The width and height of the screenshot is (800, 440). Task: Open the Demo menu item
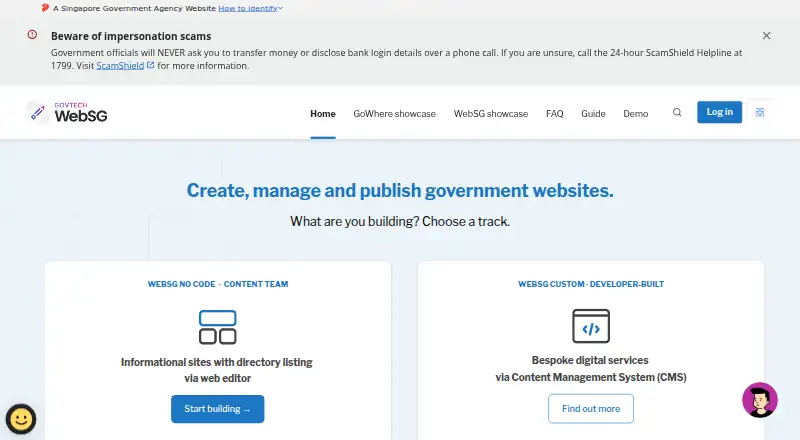636,114
